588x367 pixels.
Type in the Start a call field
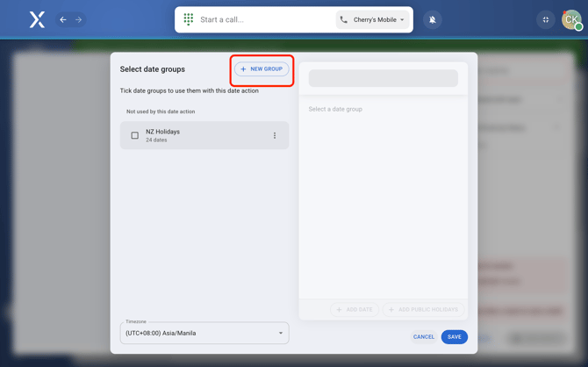tap(263, 19)
